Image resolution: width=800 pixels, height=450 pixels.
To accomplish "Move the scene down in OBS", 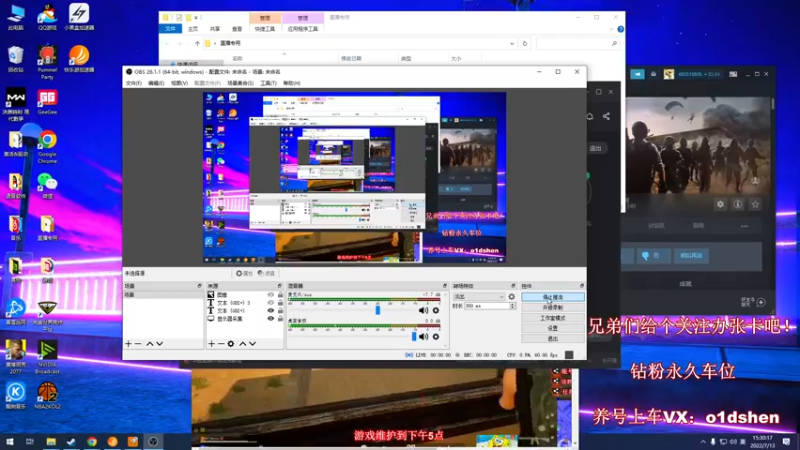I will click(160, 344).
